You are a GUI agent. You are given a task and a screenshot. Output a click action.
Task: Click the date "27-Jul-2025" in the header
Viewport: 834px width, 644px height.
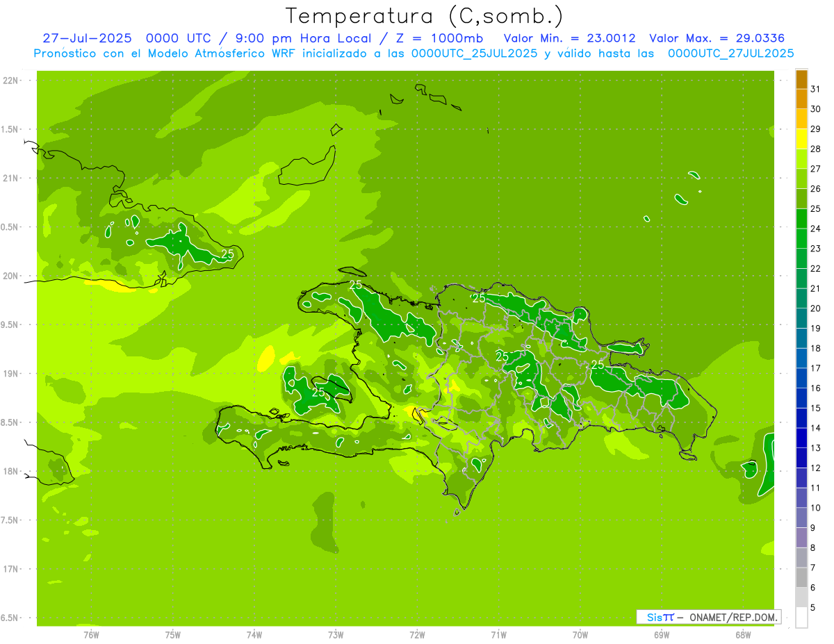tap(87, 38)
